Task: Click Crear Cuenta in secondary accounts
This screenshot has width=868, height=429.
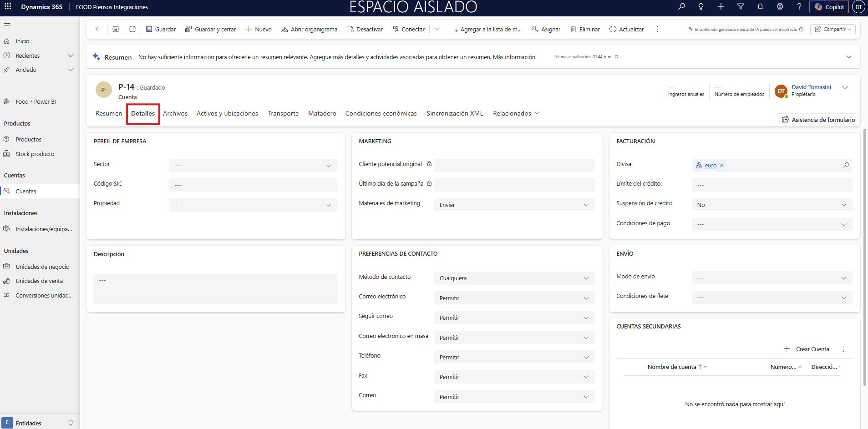Action: [807, 349]
